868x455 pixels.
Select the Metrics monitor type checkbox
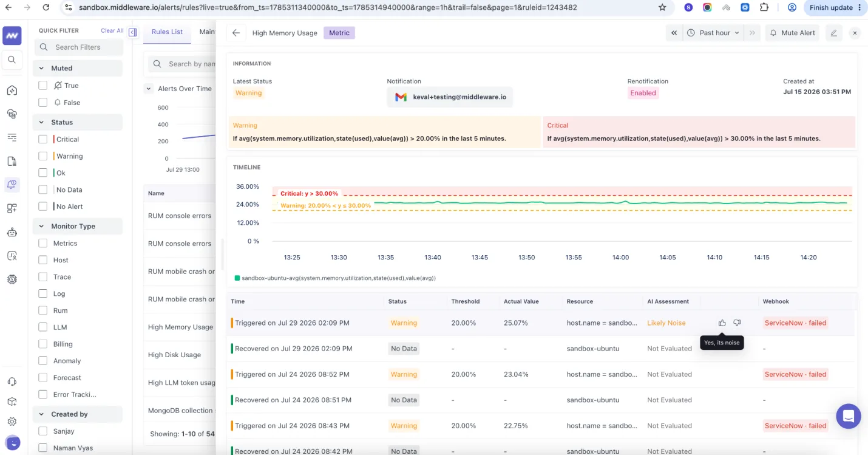point(42,243)
